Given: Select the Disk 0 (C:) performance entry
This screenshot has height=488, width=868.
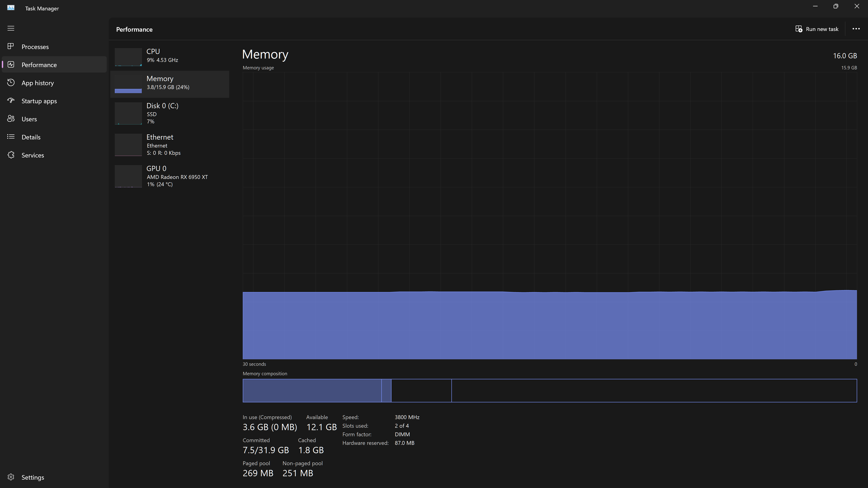Looking at the screenshot, I should point(170,113).
